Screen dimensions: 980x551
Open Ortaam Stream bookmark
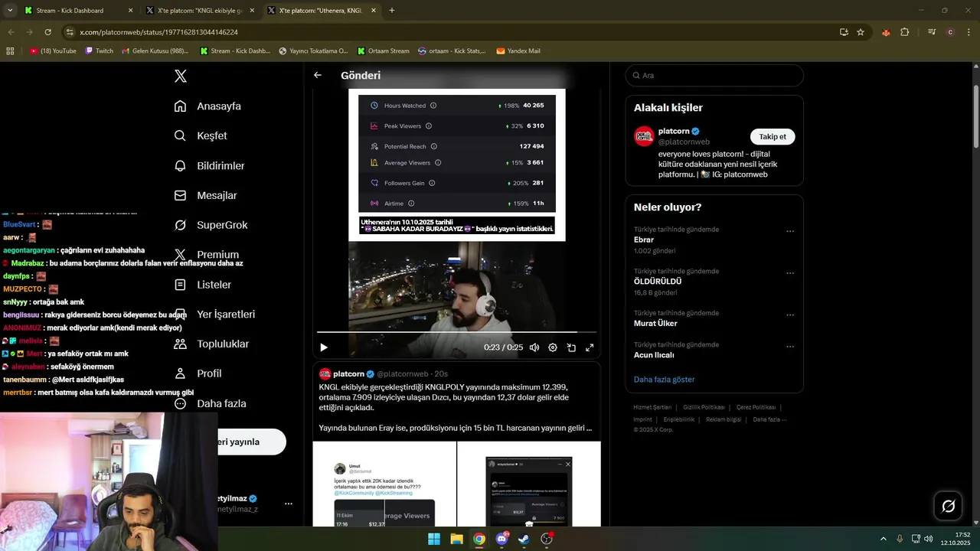click(383, 51)
